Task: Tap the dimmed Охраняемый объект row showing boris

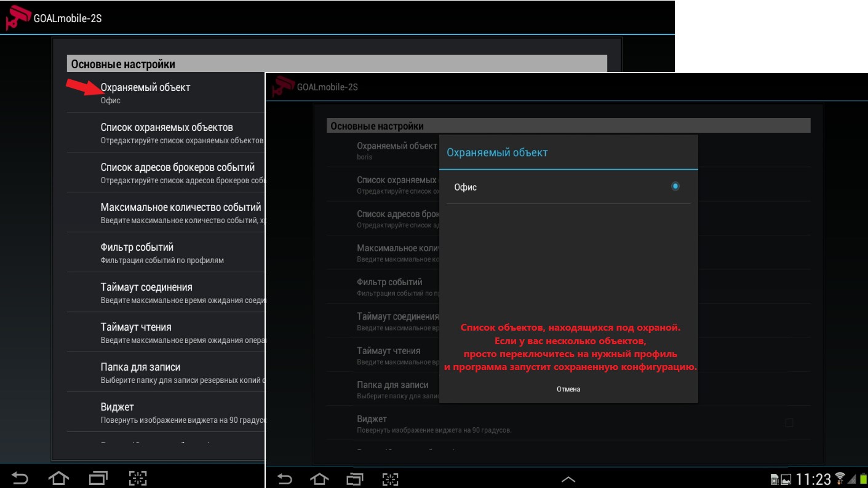Action: 383,151
